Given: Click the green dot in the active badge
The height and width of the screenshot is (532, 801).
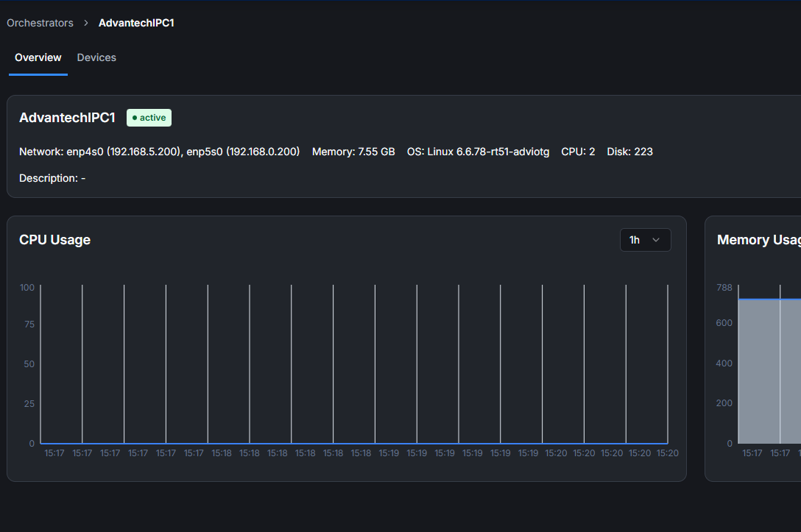Looking at the screenshot, I should tap(135, 118).
